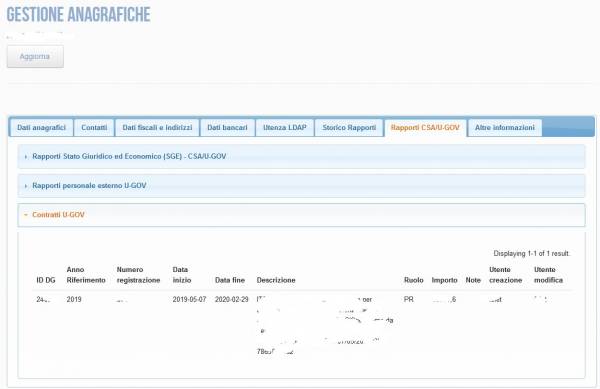Click the Descrizione column header
The height and width of the screenshot is (389, 600).
(x=276, y=280)
